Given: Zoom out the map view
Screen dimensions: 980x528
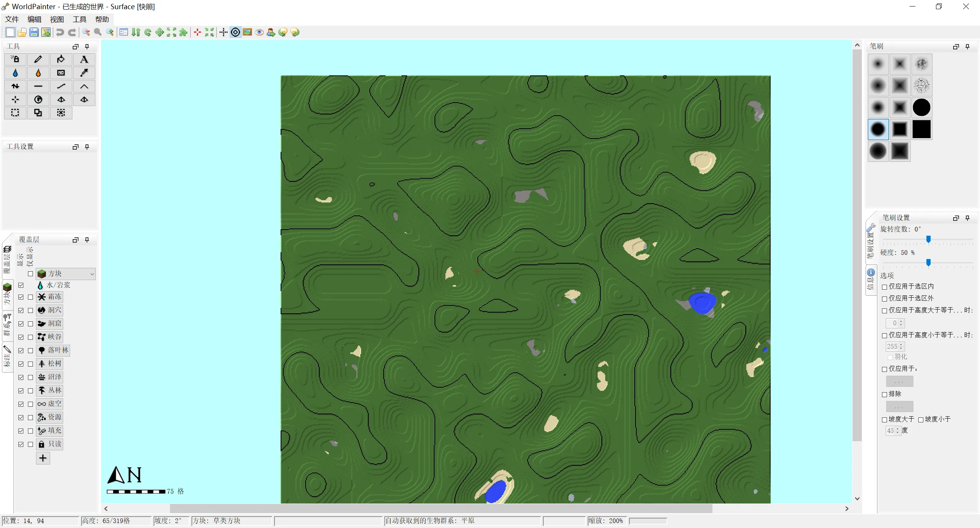Looking at the screenshot, I should tap(86, 33).
